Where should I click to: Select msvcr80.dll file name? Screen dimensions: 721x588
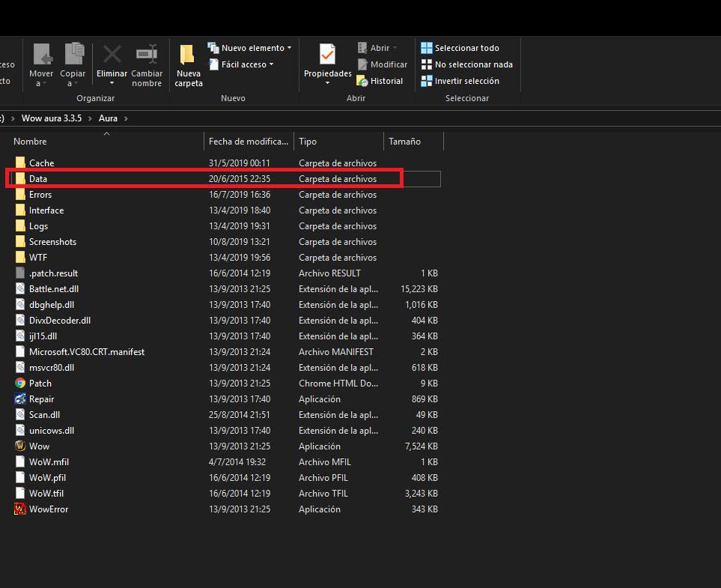pyautogui.click(x=52, y=368)
